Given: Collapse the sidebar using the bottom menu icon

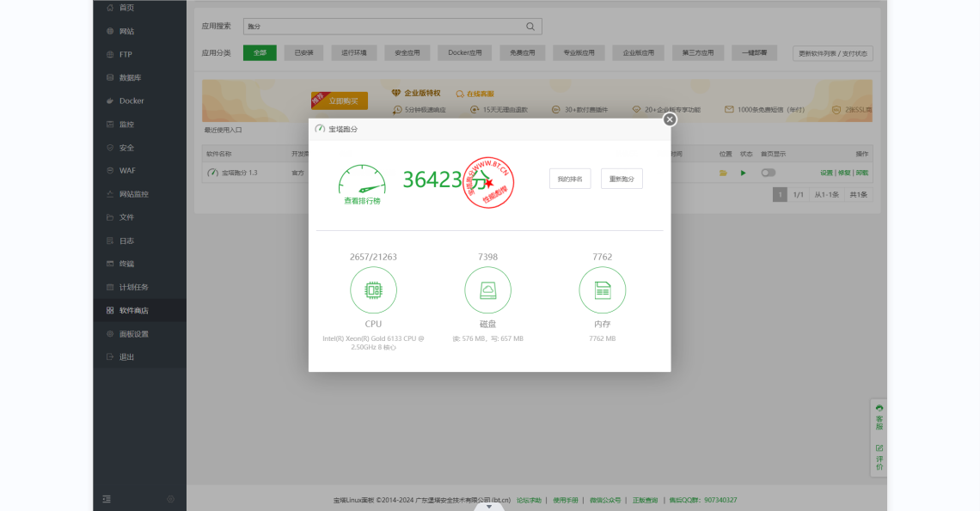Looking at the screenshot, I should coord(107,499).
